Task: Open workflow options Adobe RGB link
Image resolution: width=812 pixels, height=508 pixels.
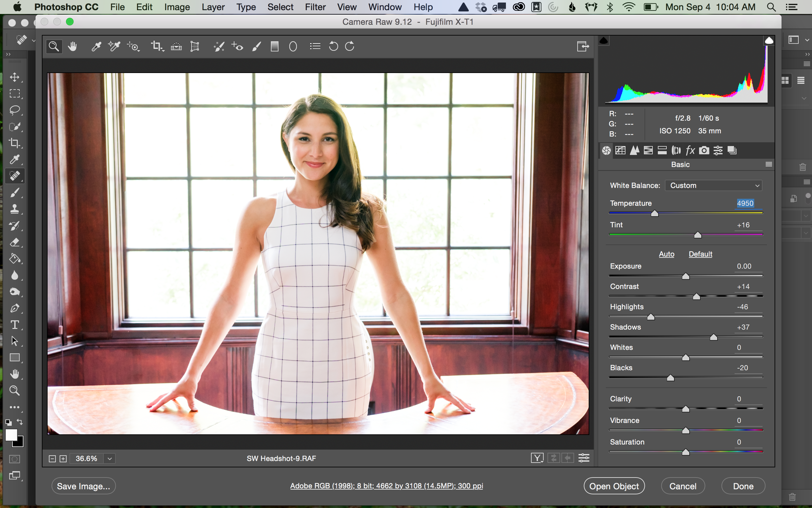Action: pyautogui.click(x=387, y=486)
